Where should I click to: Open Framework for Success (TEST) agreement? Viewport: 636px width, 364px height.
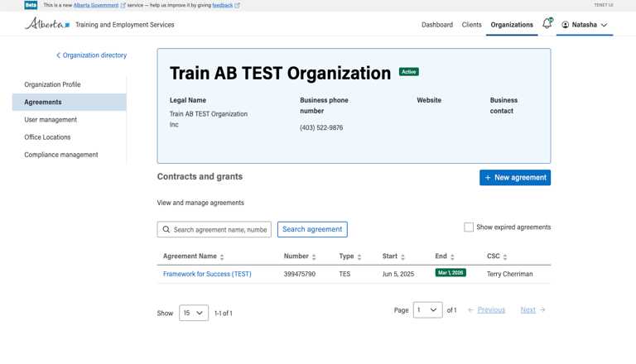point(207,274)
